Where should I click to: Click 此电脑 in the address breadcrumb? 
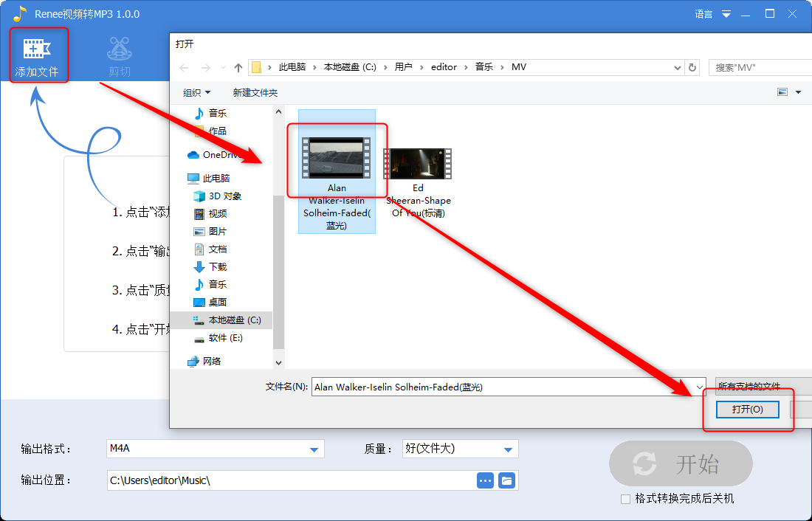click(292, 67)
